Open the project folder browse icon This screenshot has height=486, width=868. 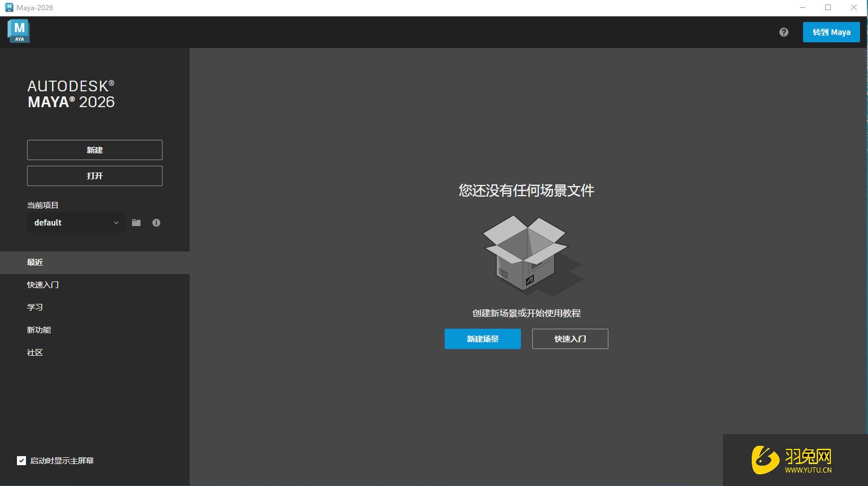click(x=137, y=223)
